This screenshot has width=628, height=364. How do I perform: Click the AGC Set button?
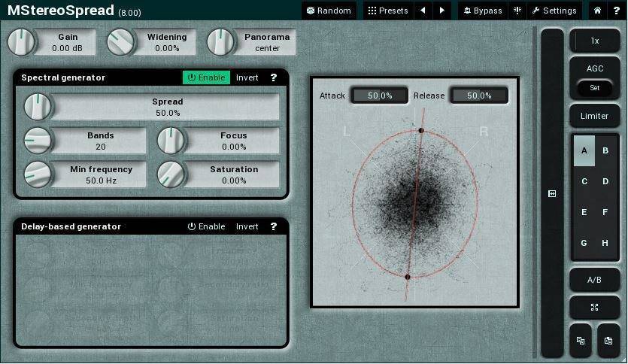(x=594, y=88)
